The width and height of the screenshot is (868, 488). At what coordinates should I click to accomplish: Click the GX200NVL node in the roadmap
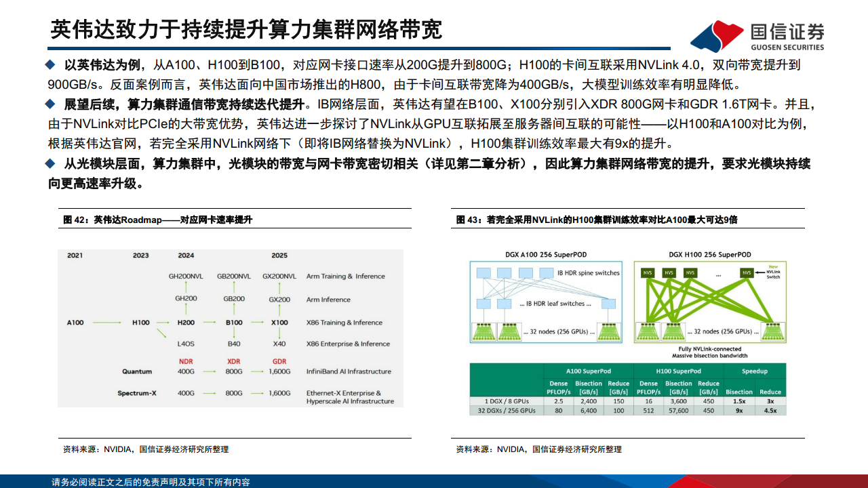pos(280,277)
